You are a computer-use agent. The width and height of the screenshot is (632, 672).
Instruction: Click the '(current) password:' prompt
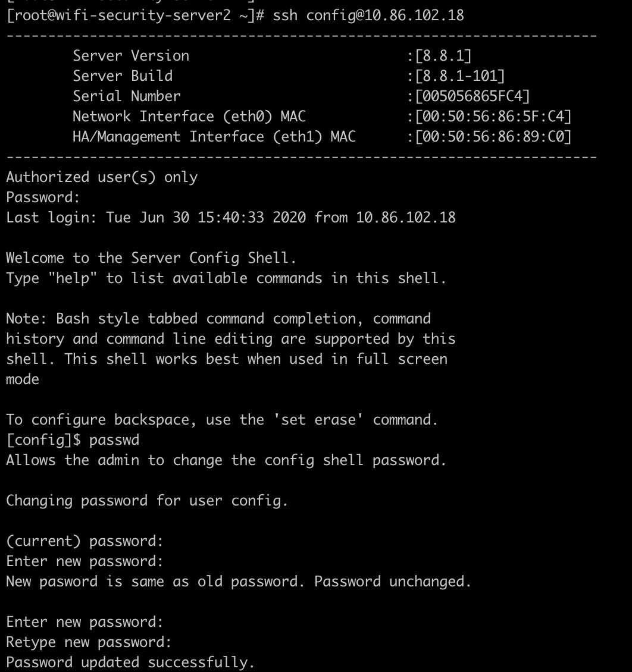(85, 541)
